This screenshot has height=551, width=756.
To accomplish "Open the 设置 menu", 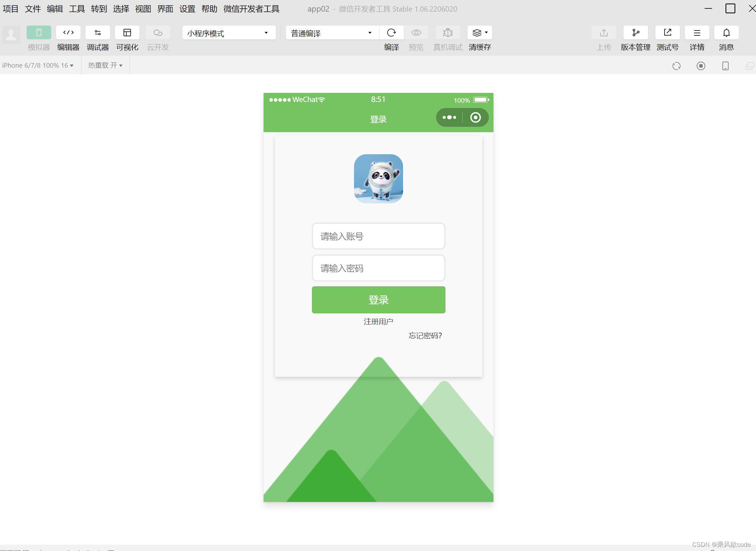I will click(x=187, y=9).
